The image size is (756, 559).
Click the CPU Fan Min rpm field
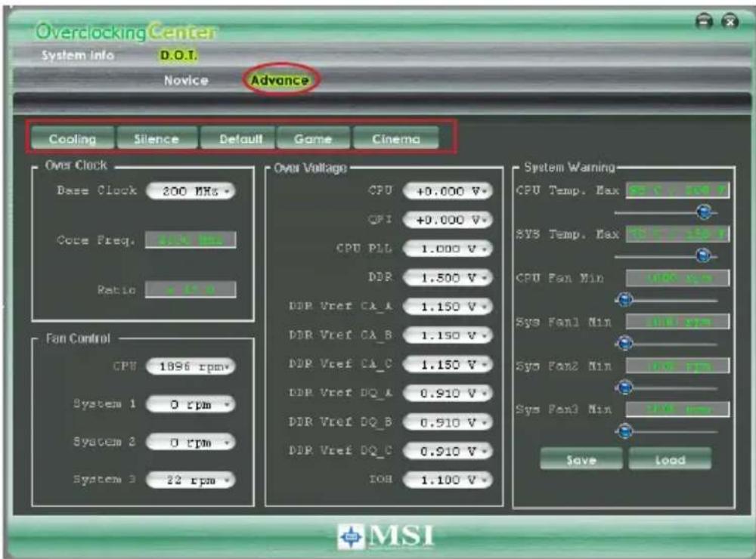pos(677,278)
